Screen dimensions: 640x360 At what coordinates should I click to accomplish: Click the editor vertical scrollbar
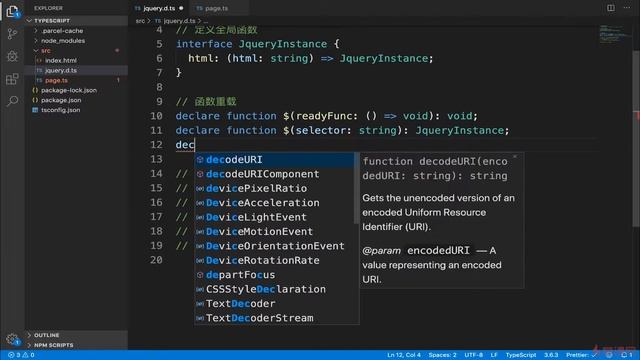pos(636,139)
